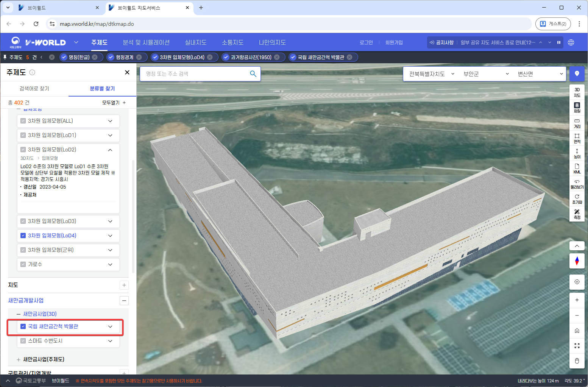Image resolution: width=588 pixels, height=387 pixels.
Task: Uncheck 국립 새만금간척 박물관 checkbox
Action: 23,326
